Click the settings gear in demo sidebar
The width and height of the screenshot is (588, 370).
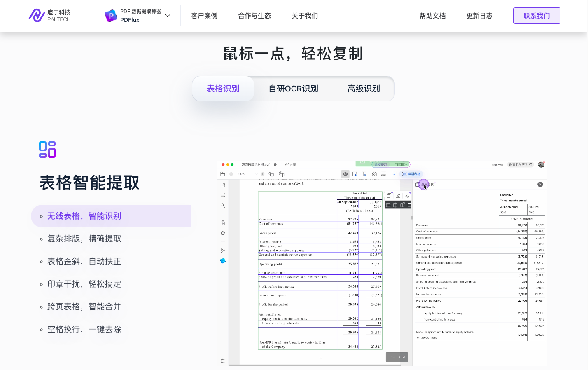[223, 361]
